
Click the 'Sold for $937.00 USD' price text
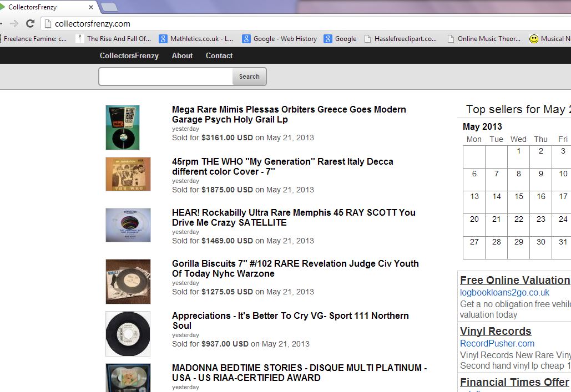click(x=210, y=344)
